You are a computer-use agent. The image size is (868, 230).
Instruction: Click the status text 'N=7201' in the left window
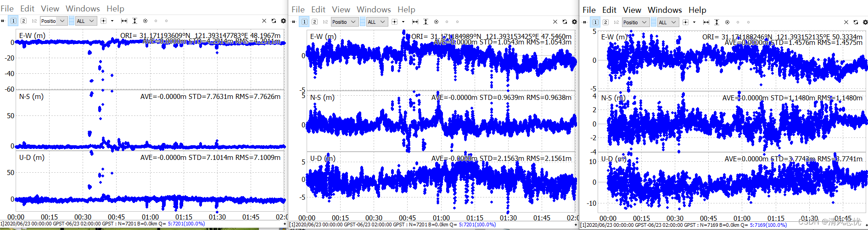[126, 224]
